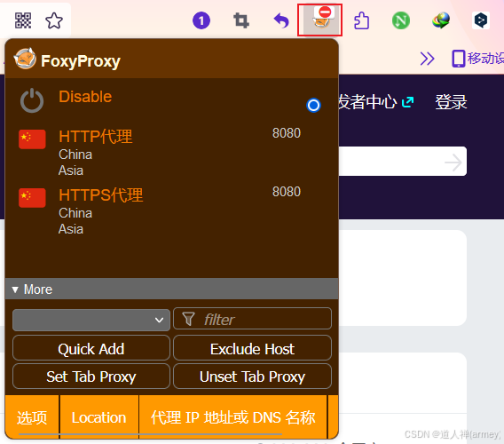Click the globe download manager extension icon
The height and width of the screenshot is (444, 504).
coord(441,21)
